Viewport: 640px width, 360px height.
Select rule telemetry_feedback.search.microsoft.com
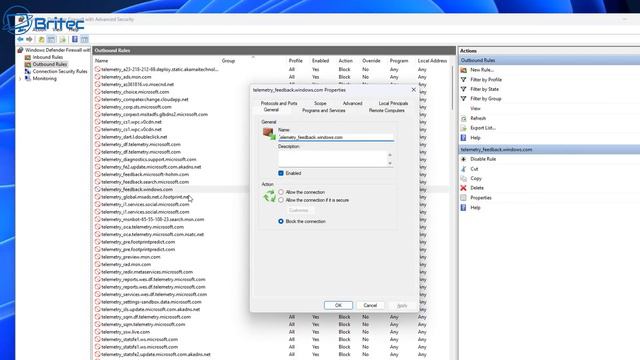coord(145,182)
